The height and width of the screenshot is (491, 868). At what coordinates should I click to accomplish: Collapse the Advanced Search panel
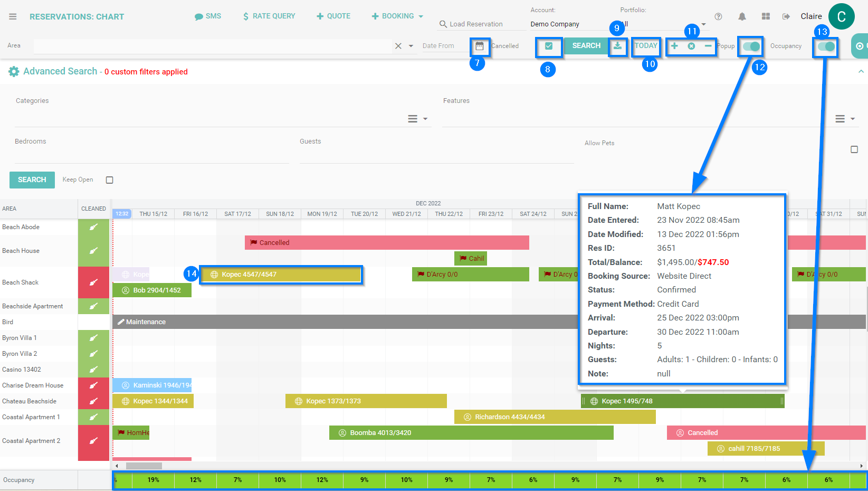861,71
